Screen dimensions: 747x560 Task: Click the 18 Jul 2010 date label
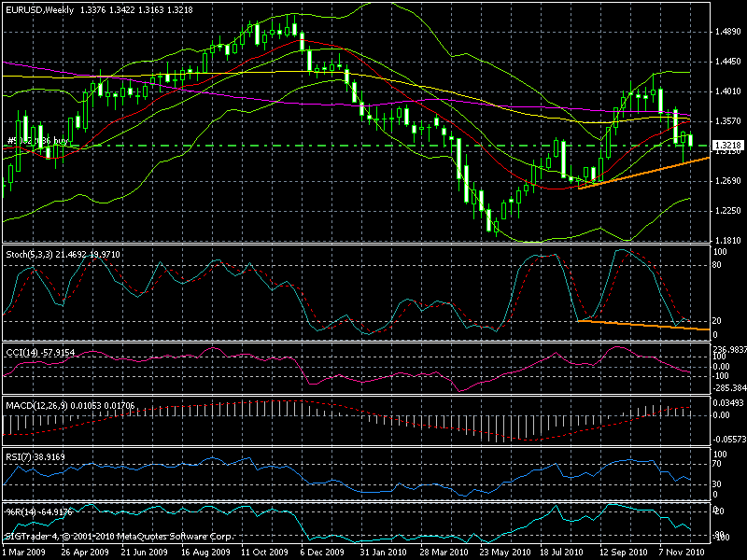pos(561,553)
